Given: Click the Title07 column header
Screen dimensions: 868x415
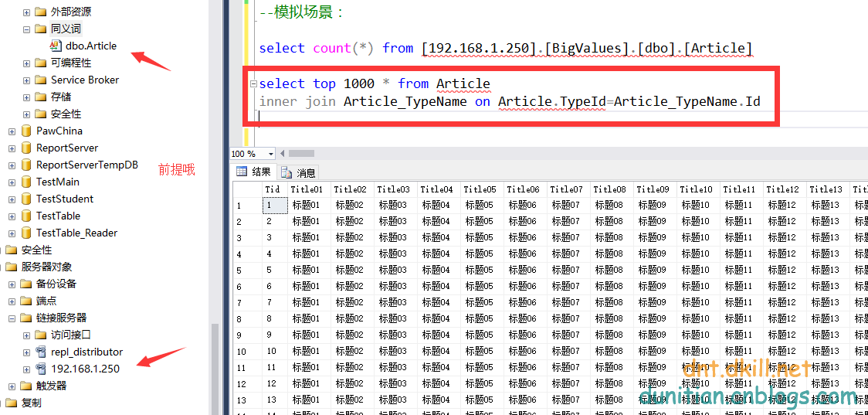Looking at the screenshot, I should pyautogui.click(x=568, y=189).
